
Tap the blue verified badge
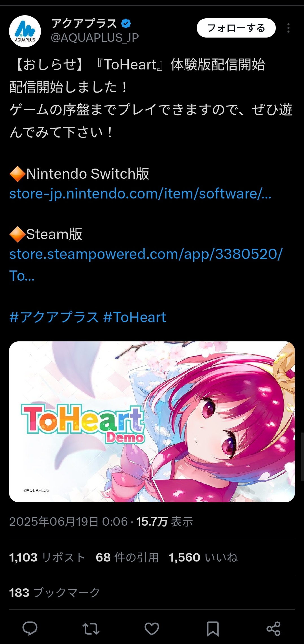[126, 23]
